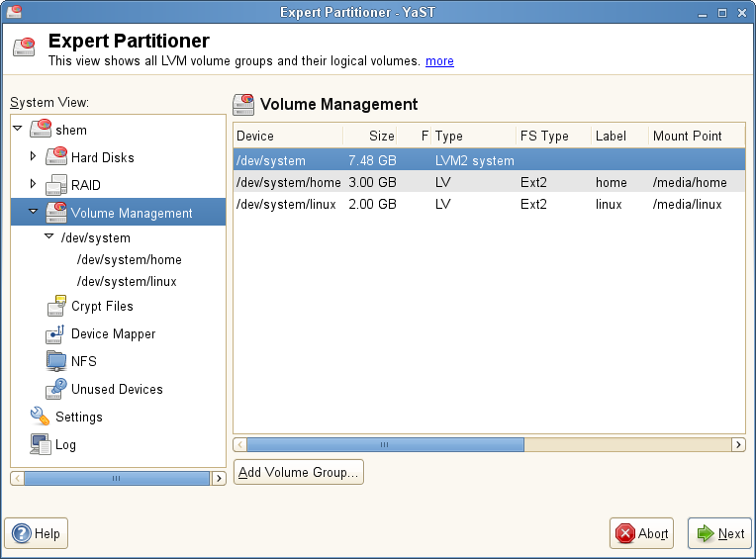Proceed with Next button

coord(719,533)
